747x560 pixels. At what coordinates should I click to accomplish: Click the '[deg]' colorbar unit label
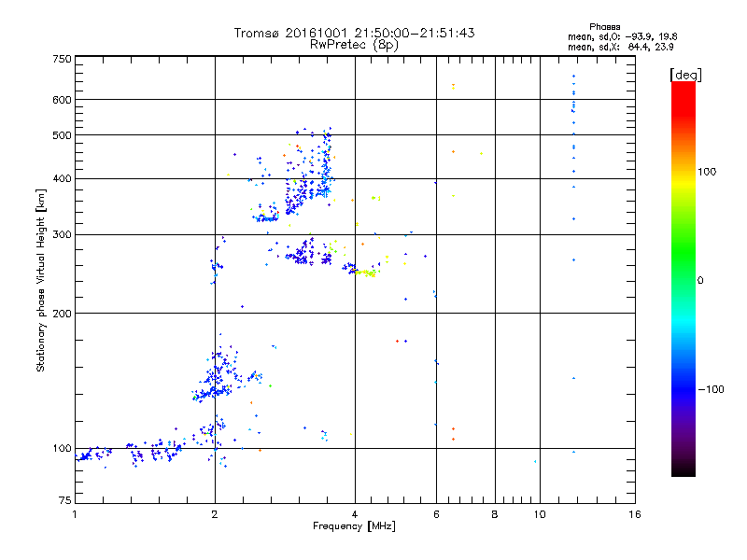tap(685, 75)
